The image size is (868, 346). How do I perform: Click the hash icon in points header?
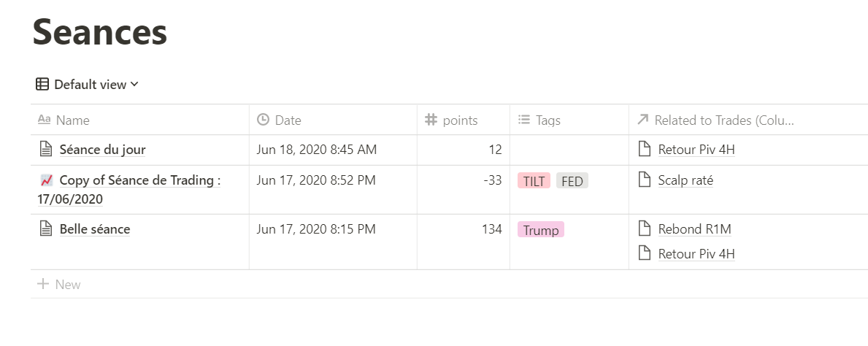[x=431, y=120]
